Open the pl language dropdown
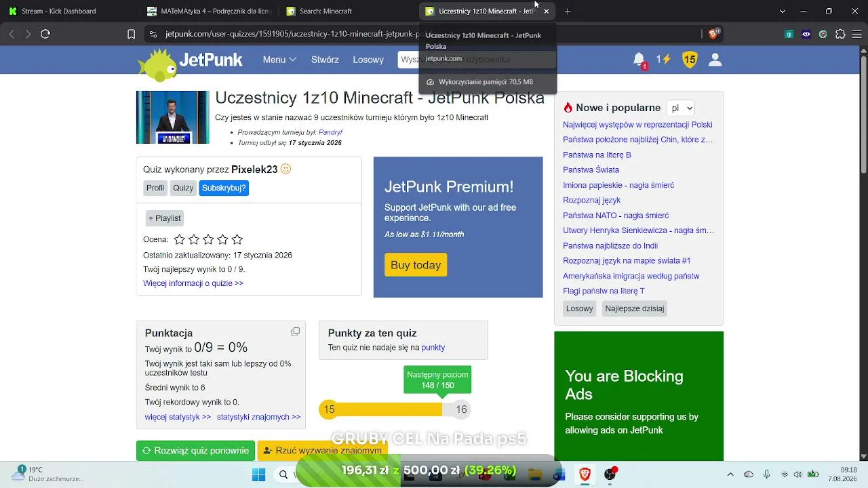 [680, 108]
